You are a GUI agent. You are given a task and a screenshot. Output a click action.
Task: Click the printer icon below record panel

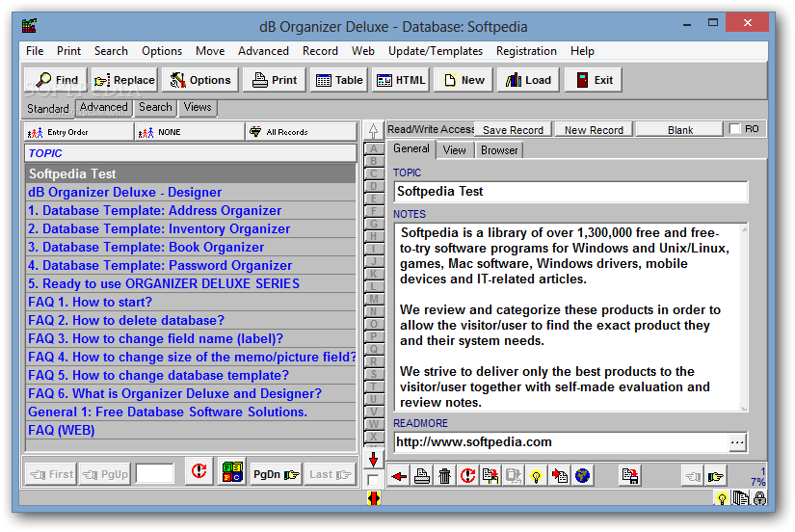422,476
